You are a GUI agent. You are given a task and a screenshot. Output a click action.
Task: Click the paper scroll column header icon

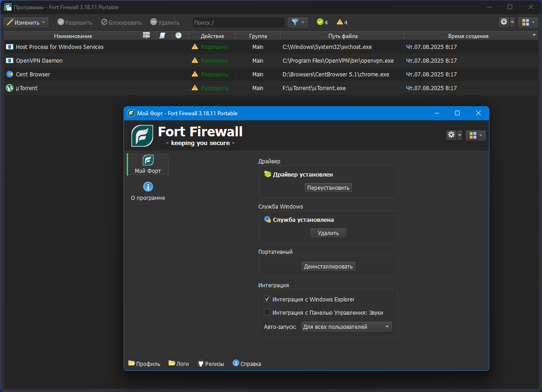tap(162, 36)
